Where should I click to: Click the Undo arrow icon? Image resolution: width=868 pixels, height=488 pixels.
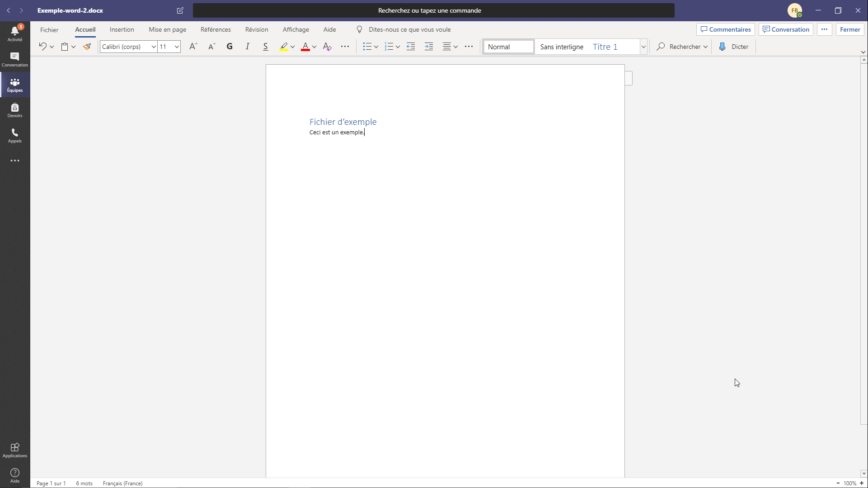[x=42, y=47]
